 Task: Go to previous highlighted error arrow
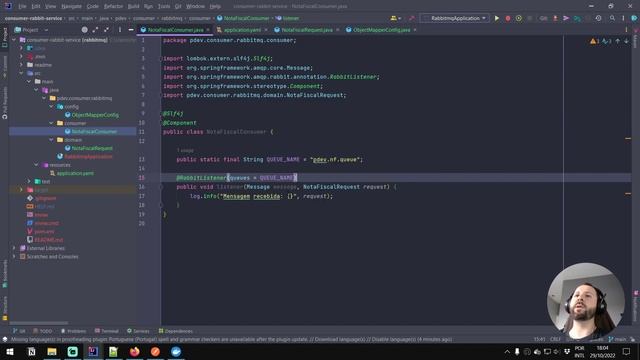[618, 41]
